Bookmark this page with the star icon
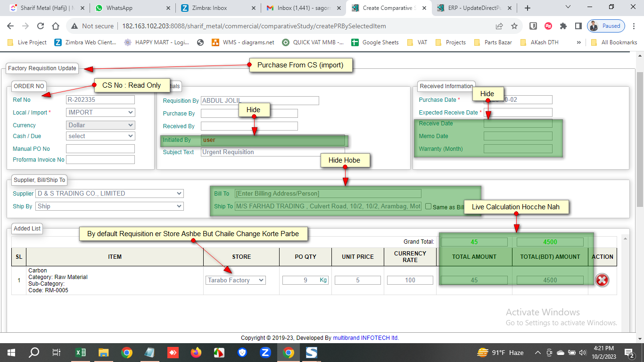 [514, 26]
